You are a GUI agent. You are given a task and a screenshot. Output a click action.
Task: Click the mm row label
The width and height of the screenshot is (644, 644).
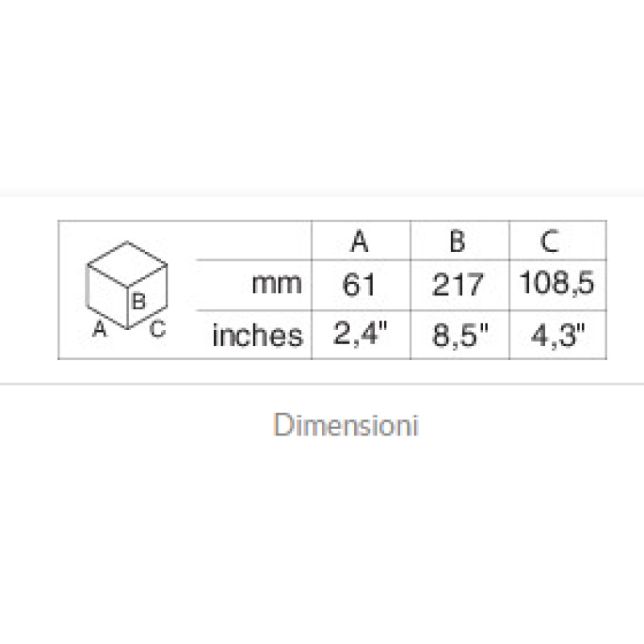[x=275, y=284]
